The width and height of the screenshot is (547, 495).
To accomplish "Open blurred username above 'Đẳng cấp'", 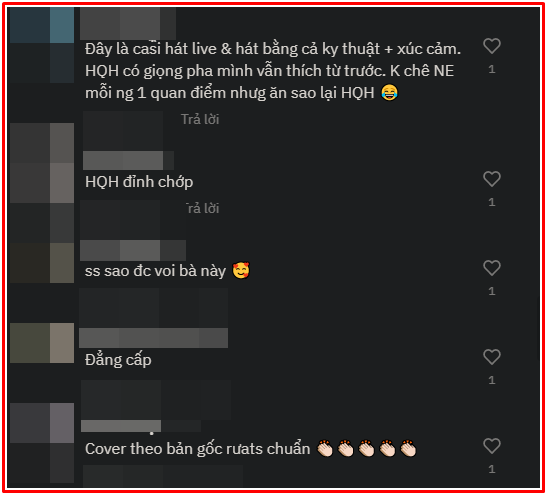I will (153, 338).
